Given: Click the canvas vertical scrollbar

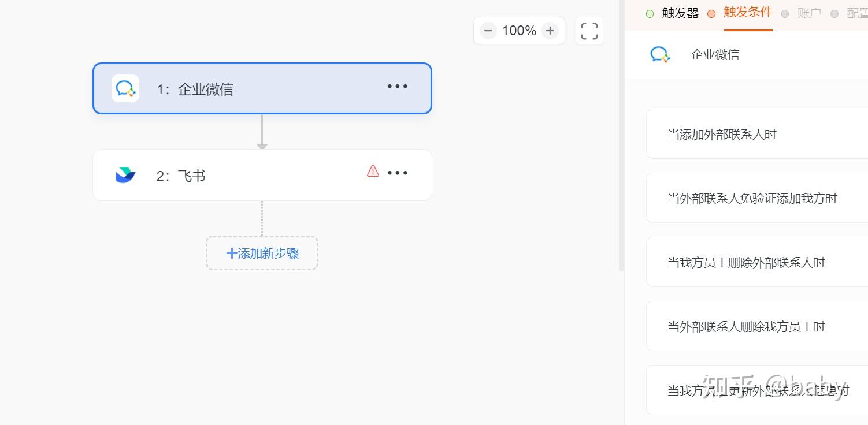Looking at the screenshot, I should pos(621,136).
